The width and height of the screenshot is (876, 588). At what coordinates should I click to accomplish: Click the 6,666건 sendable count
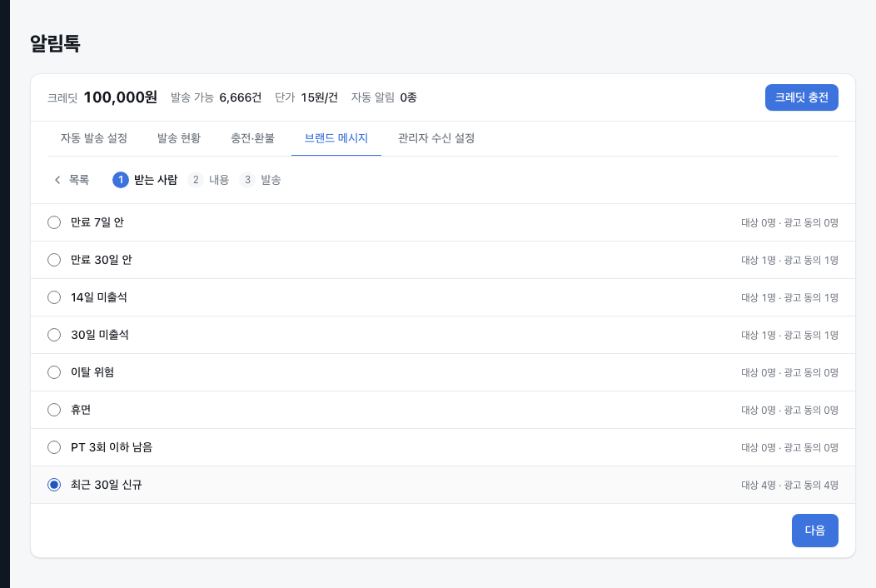(x=240, y=97)
